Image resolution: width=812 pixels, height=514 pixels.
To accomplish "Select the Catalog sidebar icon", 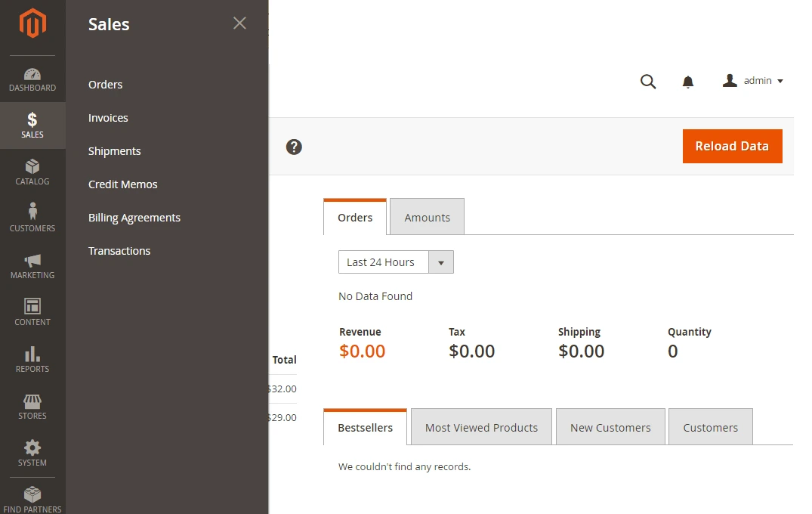I will (32, 172).
